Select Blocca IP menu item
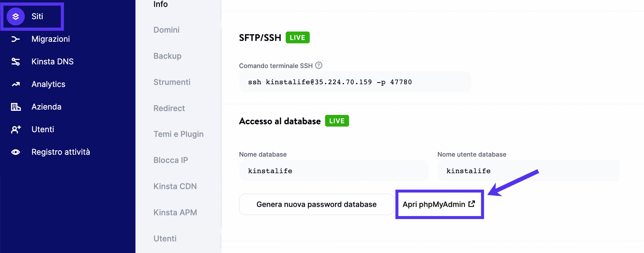The image size is (644, 253). pos(171,160)
